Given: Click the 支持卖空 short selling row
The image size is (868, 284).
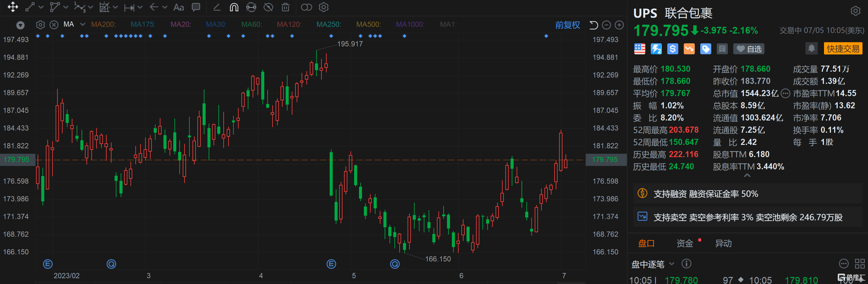Looking at the screenshot, I should 747,217.
